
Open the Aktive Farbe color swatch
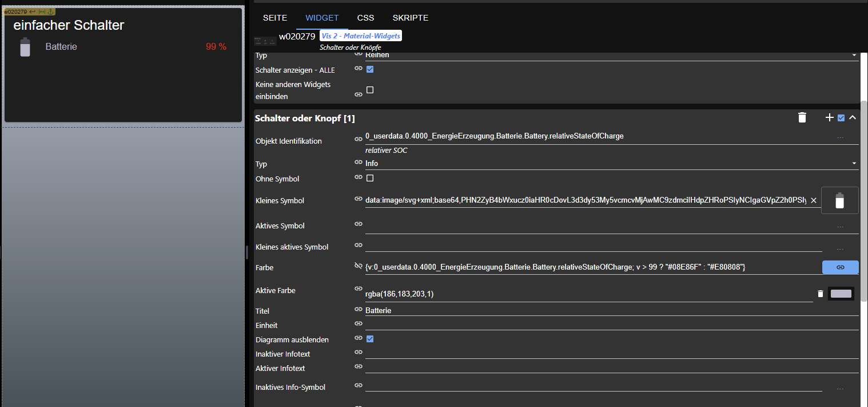click(841, 294)
